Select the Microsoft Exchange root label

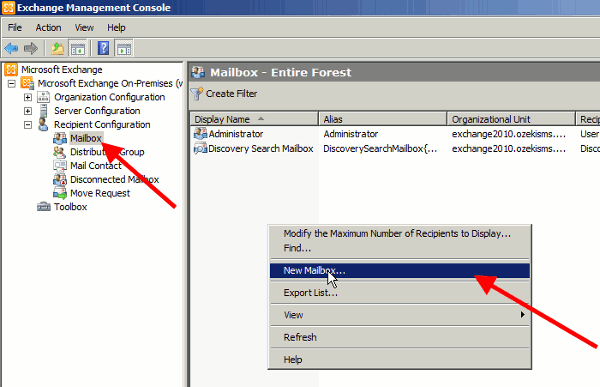click(x=62, y=70)
